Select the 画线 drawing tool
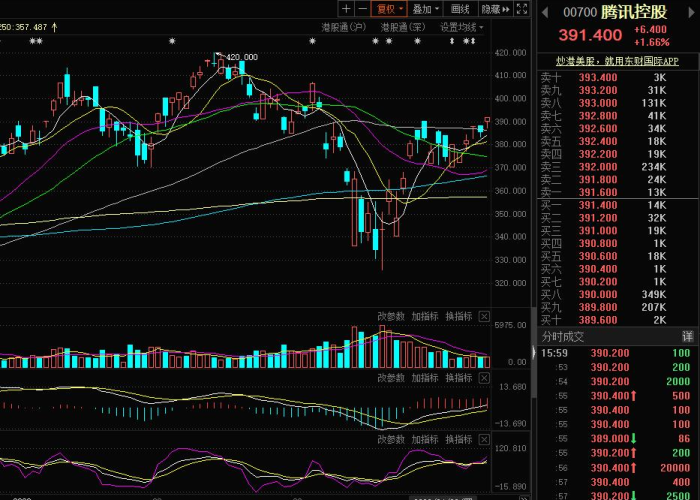 pos(460,9)
